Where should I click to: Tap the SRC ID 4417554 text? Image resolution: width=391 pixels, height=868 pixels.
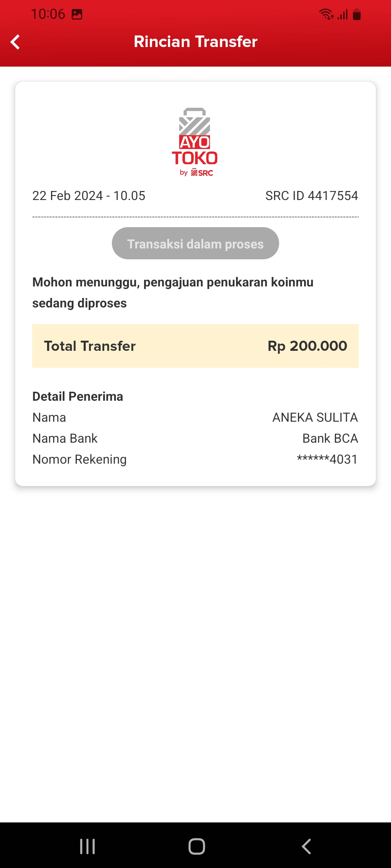311,196
